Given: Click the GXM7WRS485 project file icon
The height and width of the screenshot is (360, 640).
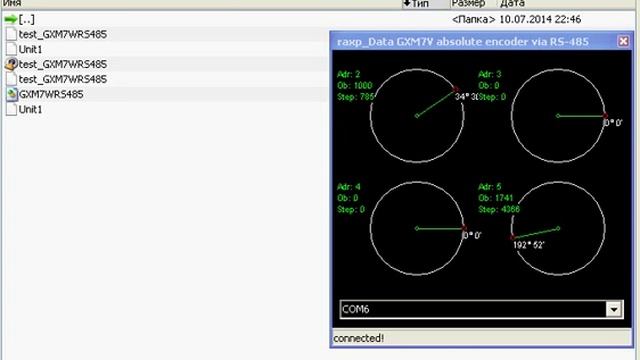Looking at the screenshot, I should click(x=12, y=94).
